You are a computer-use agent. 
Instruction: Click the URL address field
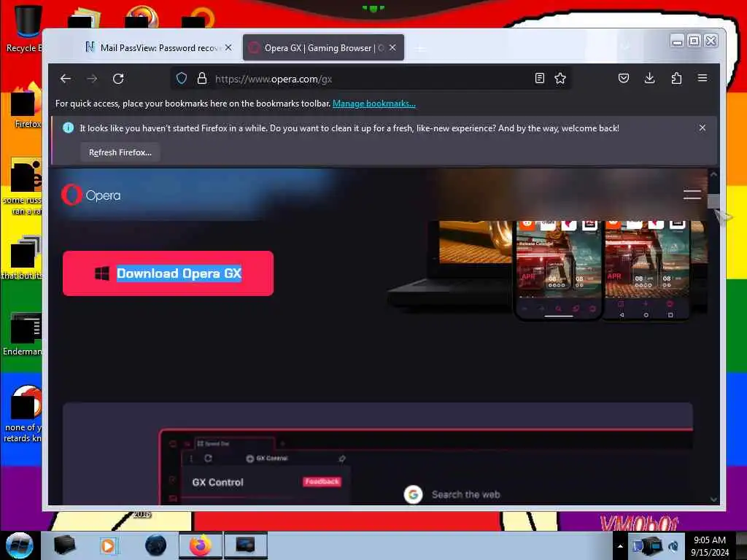pyautogui.click(x=371, y=79)
